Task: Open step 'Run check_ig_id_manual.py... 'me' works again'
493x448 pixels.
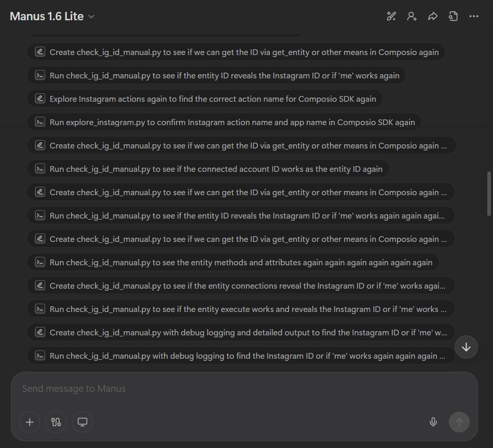Action: click(216, 75)
